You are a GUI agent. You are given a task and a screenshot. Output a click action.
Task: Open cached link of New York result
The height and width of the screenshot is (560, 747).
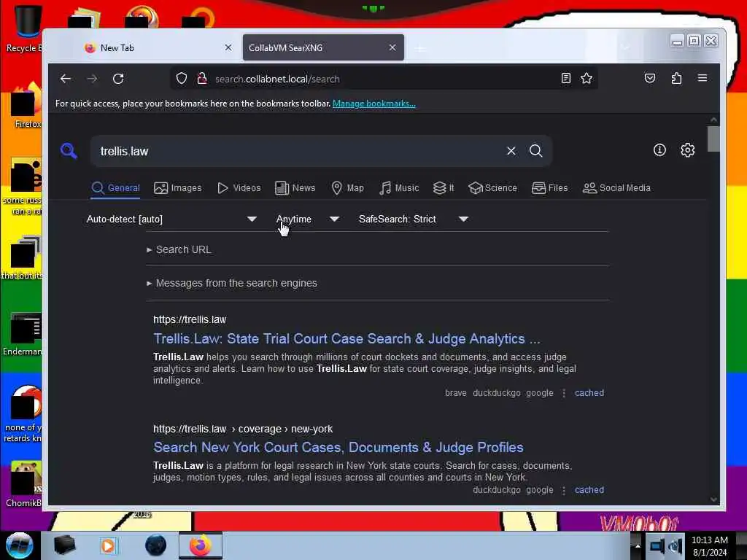click(589, 490)
